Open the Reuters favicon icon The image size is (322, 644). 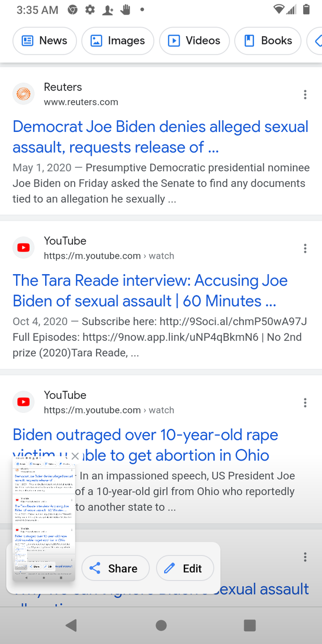tap(23, 94)
